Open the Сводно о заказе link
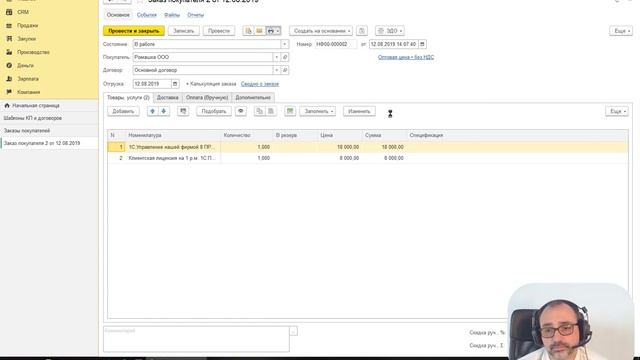Viewport: 640px width, 360px height. tap(260, 84)
